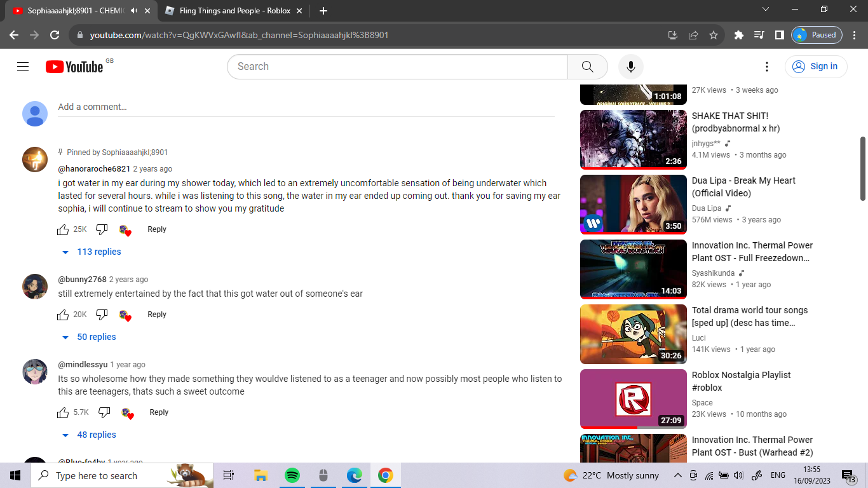Image resolution: width=868 pixels, height=488 pixels.
Task: Open @hanoraroche6821's channel avatar
Action: point(35,159)
